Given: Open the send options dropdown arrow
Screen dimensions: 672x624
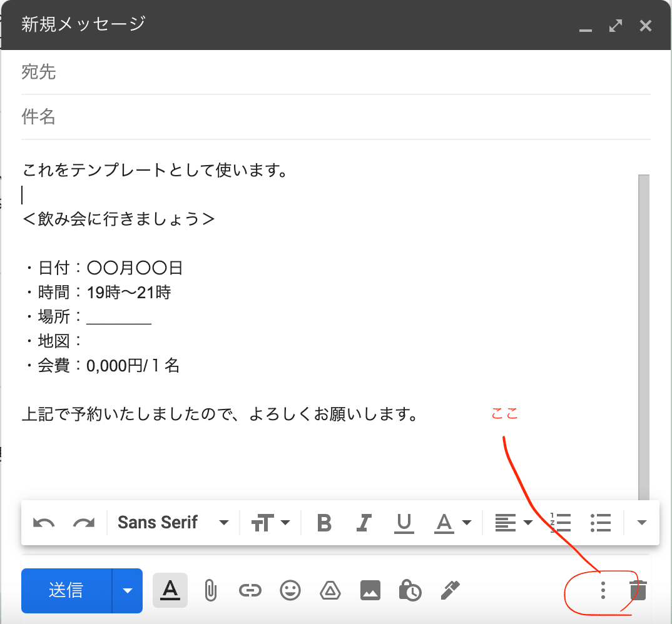Looking at the screenshot, I should click(127, 591).
